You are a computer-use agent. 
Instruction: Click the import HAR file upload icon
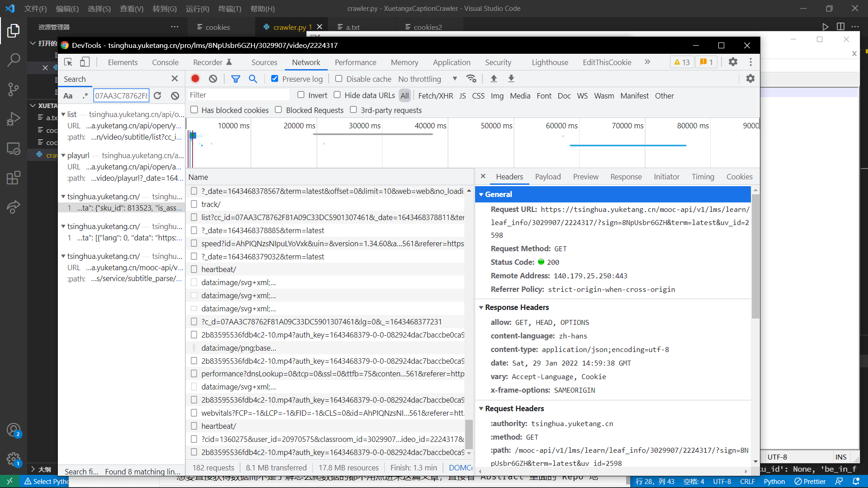pyautogui.click(x=494, y=79)
